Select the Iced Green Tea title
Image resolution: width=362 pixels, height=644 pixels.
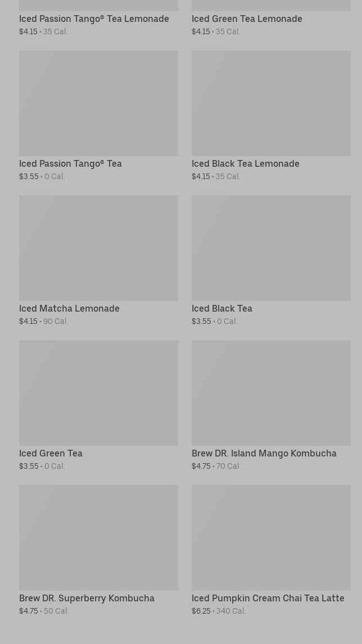(x=51, y=454)
